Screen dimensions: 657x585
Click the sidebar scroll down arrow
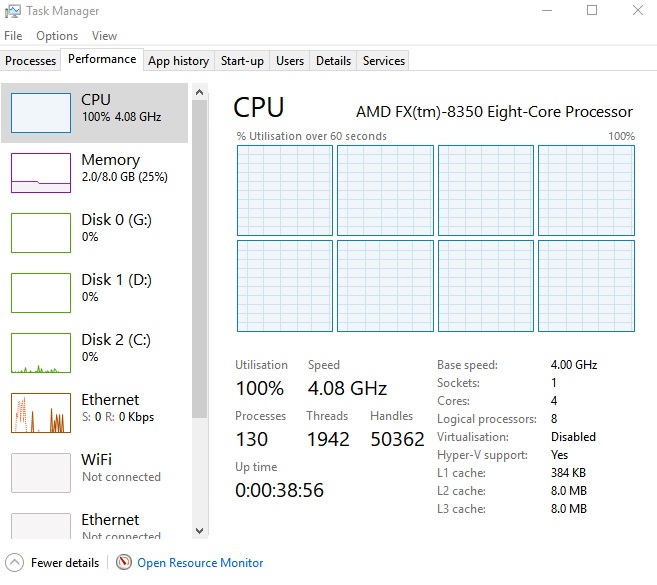coord(198,531)
